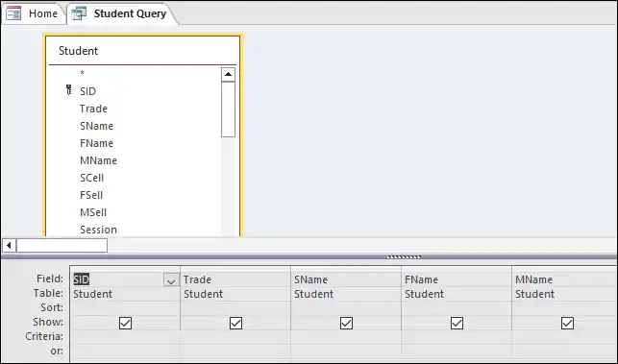Click the field list scroll-up arrow

(228, 75)
